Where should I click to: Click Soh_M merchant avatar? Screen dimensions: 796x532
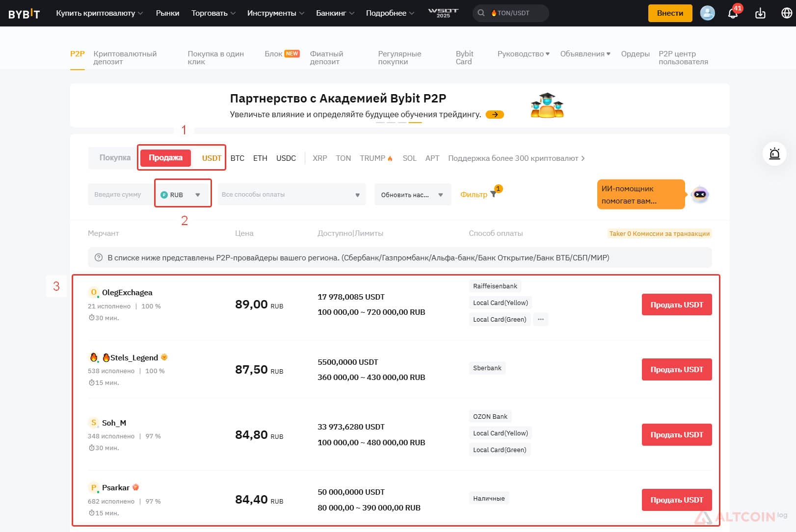(x=94, y=423)
